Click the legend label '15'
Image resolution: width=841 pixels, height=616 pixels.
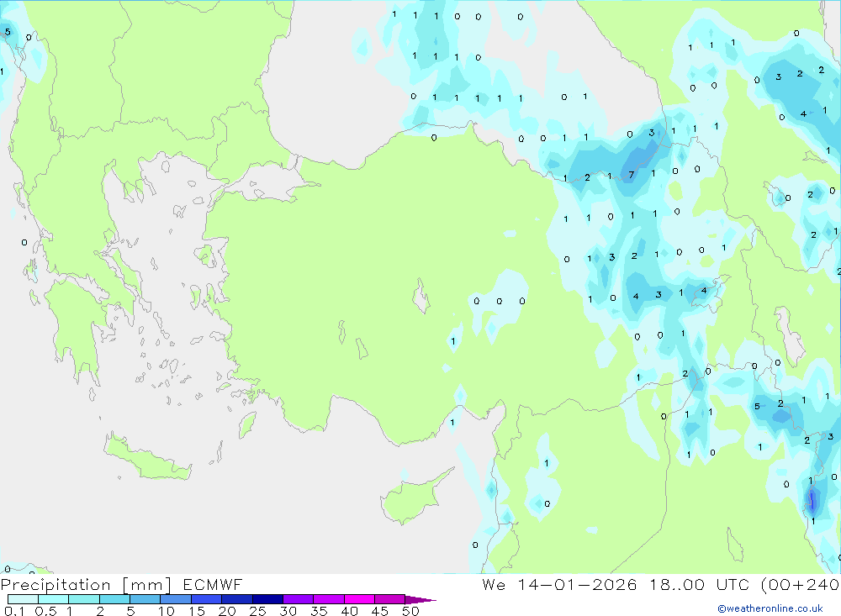197,611
